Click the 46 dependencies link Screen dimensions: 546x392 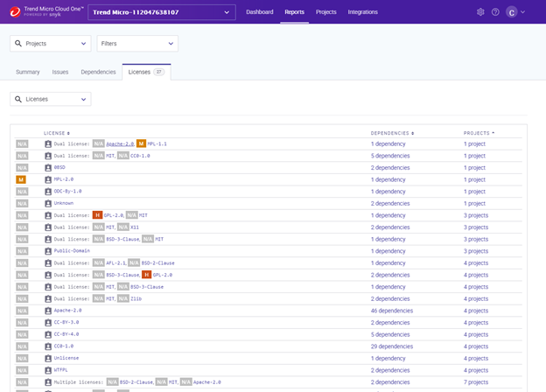point(392,311)
